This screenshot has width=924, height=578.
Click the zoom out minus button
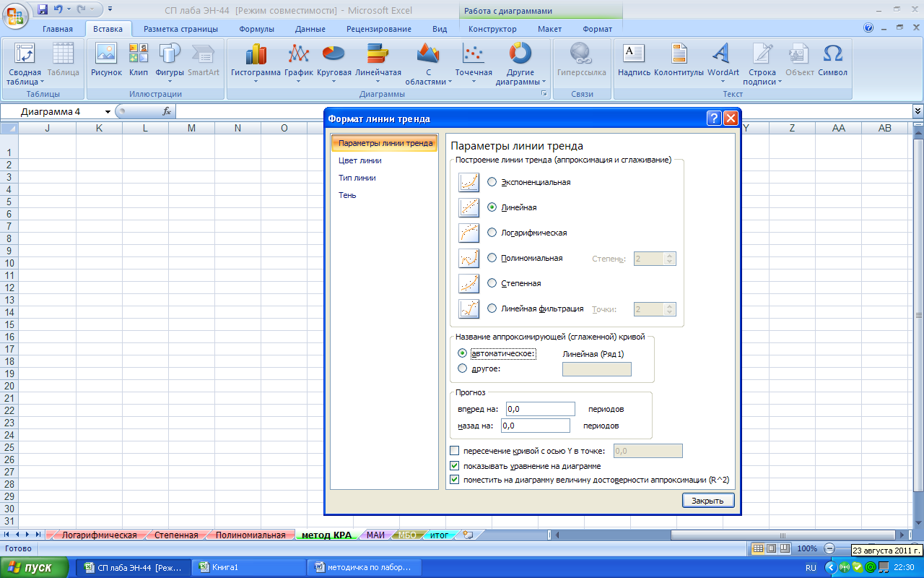[829, 548]
